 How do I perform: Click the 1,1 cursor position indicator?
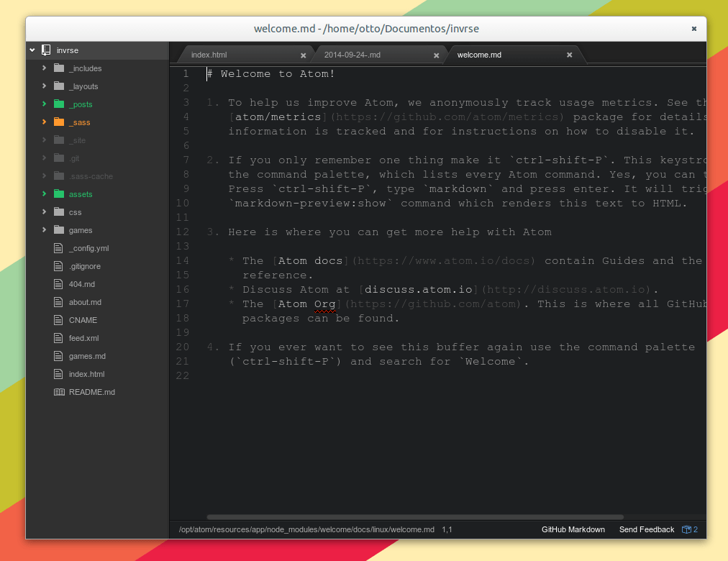(447, 529)
